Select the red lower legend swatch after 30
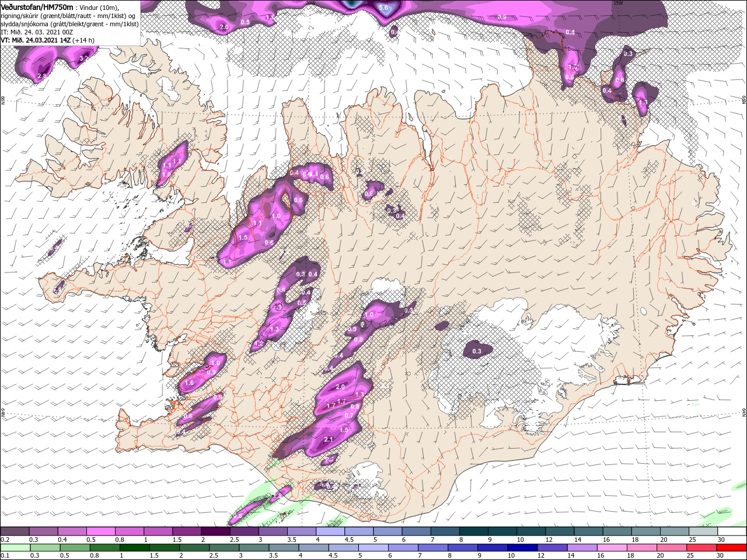The width and height of the screenshot is (747, 560). tap(731, 548)
